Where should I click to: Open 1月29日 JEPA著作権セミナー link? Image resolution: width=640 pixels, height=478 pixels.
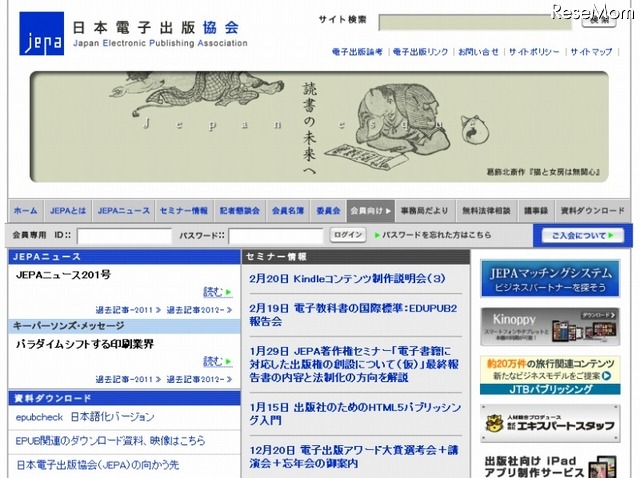click(x=354, y=364)
